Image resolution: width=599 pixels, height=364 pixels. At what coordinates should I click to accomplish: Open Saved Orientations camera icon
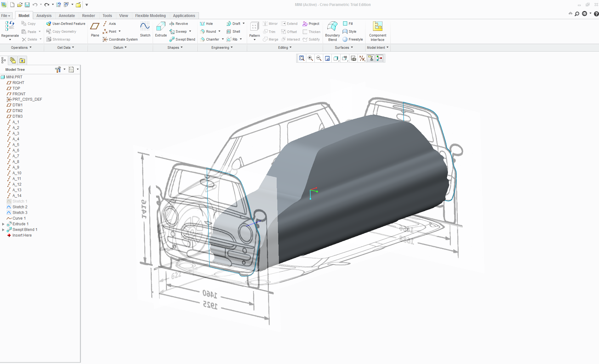353,58
